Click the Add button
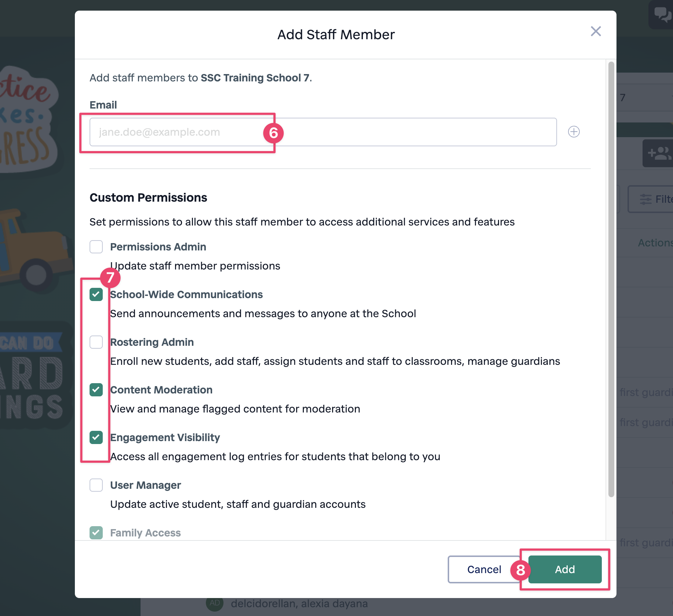This screenshot has height=616, width=673. point(565,569)
